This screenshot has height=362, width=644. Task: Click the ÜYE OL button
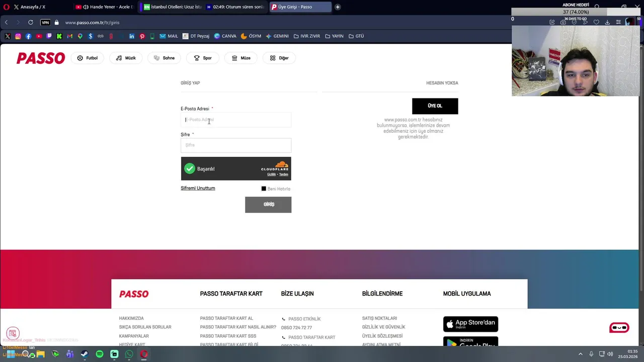(x=435, y=106)
